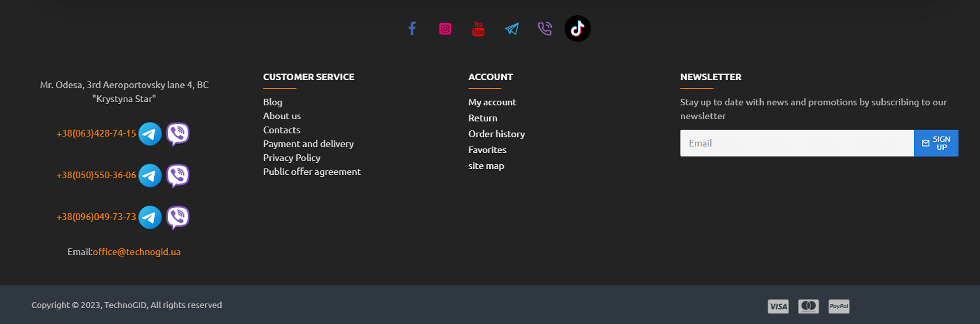
Task: View Order history
Action: pyautogui.click(x=496, y=134)
